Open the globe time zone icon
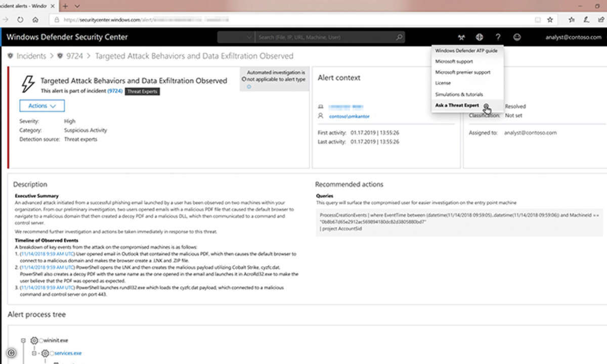 480,37
